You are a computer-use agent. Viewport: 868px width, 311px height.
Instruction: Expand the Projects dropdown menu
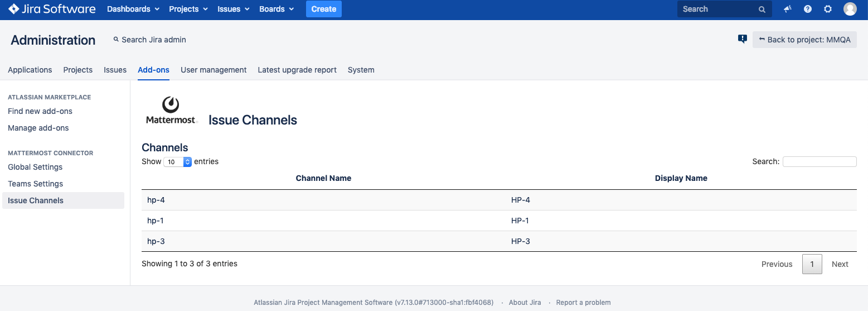tap(188, 9)
